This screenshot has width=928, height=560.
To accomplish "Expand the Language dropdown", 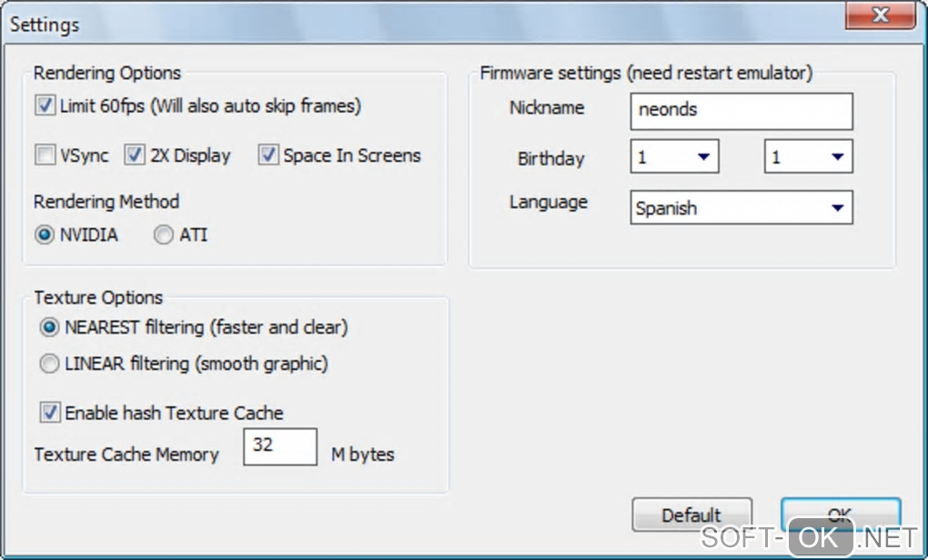I will tap(741, 208).
